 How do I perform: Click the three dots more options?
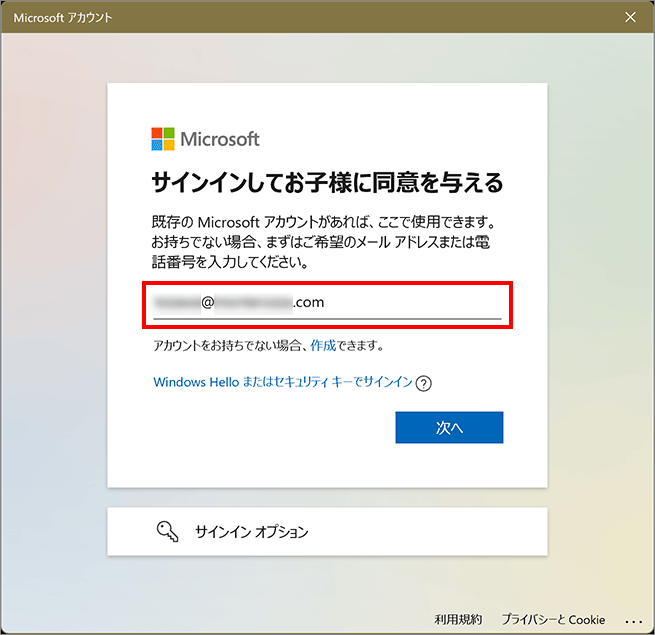(x=633, y=622)
